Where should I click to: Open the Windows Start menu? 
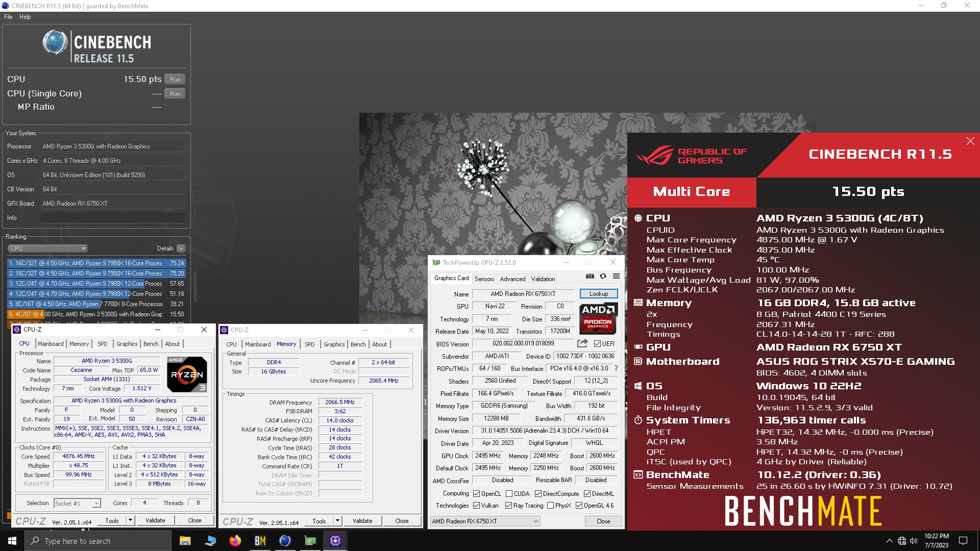pos(12,541)
